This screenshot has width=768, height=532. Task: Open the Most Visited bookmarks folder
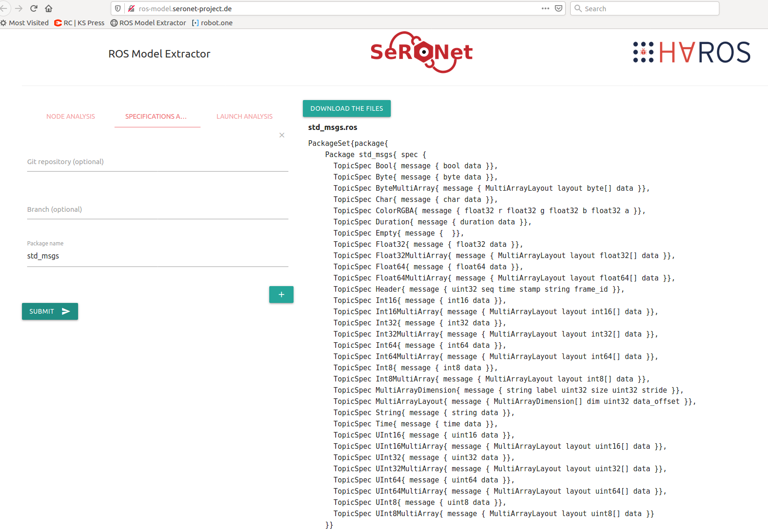click(x=25, y=22)
